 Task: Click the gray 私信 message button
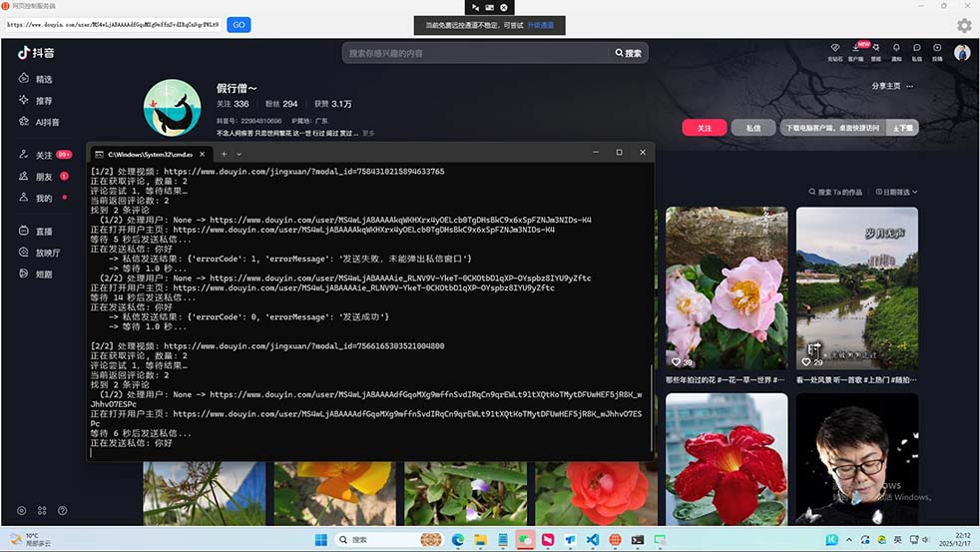pyautogui.click(x=753, y=128)
